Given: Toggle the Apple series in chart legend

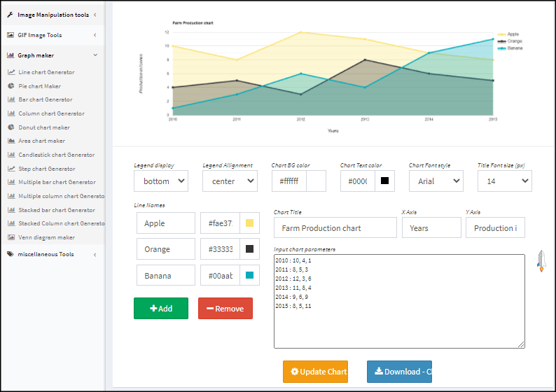Looking at the screenshot, I should (x=508, y=34).
